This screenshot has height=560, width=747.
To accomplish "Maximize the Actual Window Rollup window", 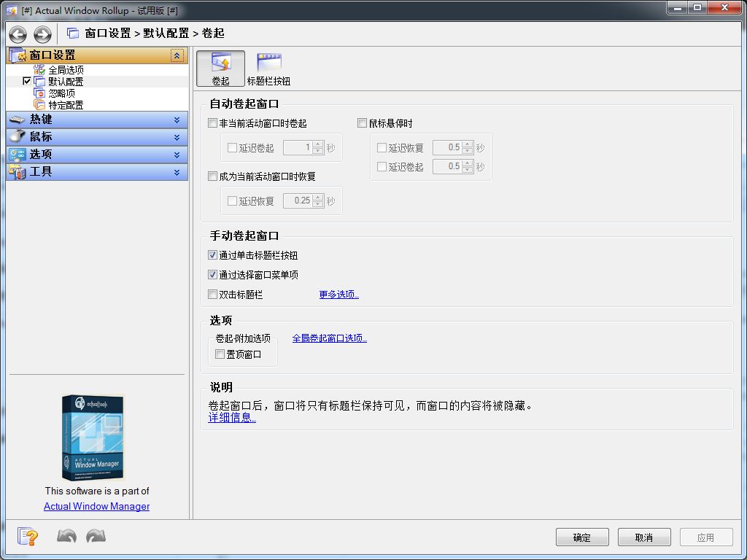I will point(697,7).
